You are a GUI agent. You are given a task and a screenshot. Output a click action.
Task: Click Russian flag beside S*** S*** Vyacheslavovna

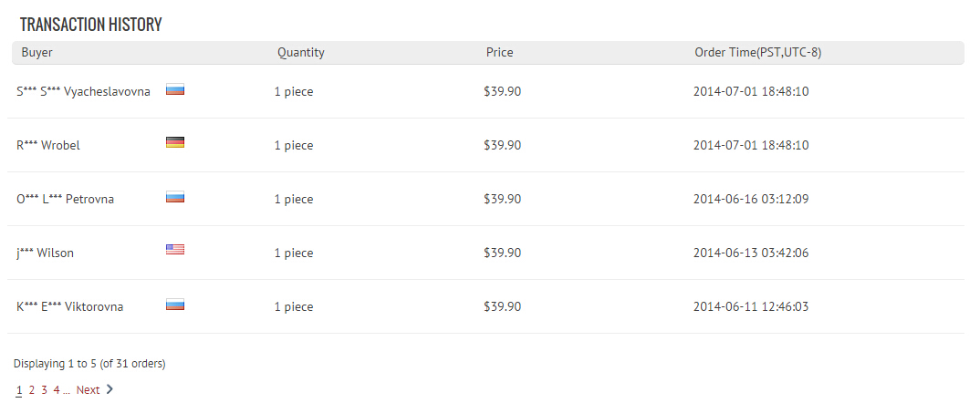[x=175, y=89]
